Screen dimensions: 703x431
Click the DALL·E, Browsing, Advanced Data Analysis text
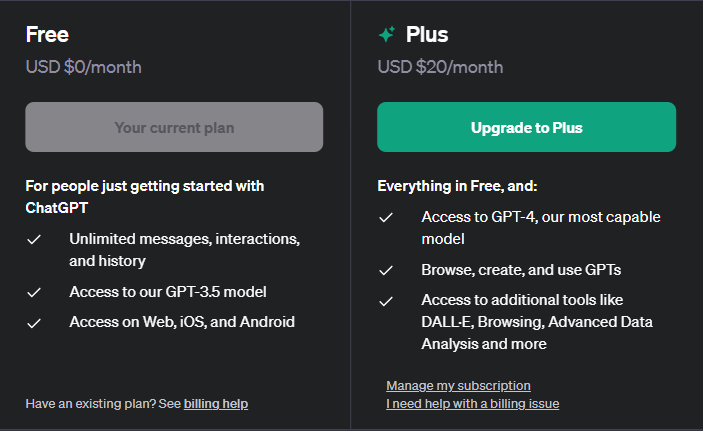[x=536, y=322]
